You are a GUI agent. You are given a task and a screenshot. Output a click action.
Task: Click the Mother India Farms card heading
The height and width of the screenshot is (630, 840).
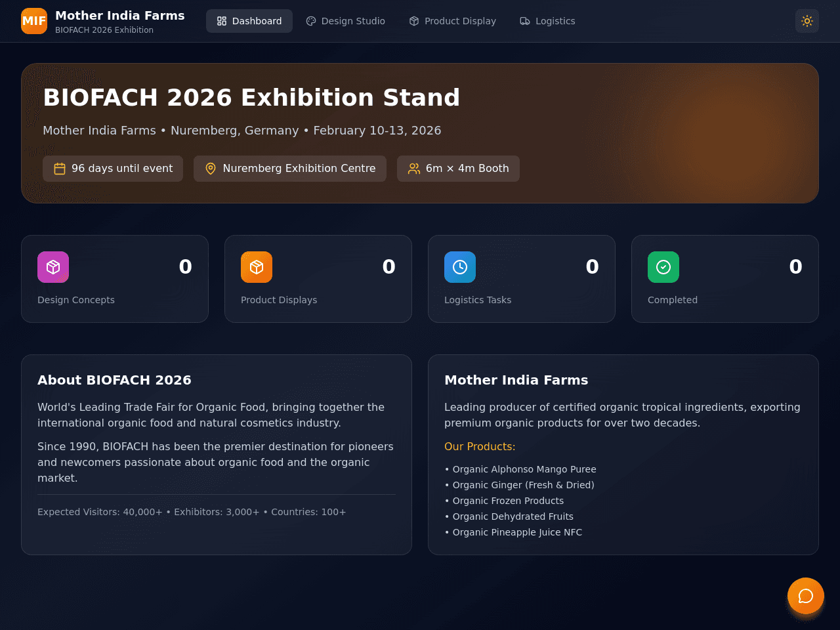click(x=516, y=380)
